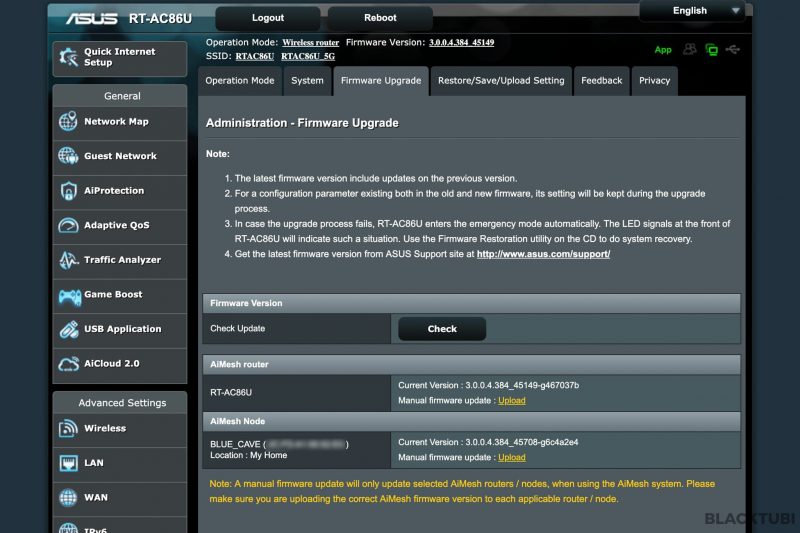Open the English language dropdown

click(x=693, y=11)
